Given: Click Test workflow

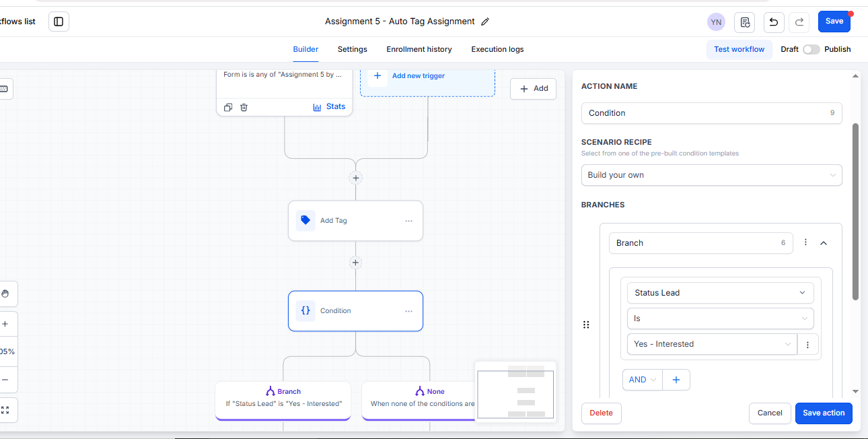Looking at the screenshot, I should (x=739, y=49).
